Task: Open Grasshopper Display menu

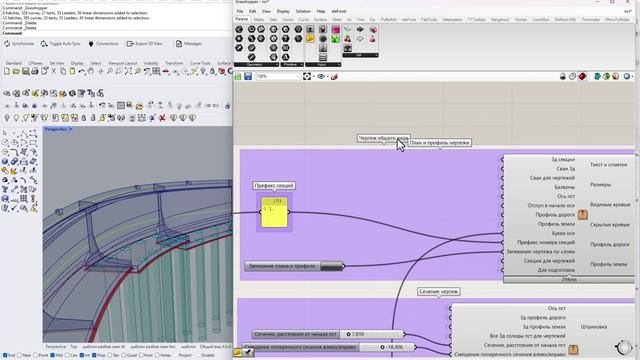Action: point(283,11)
